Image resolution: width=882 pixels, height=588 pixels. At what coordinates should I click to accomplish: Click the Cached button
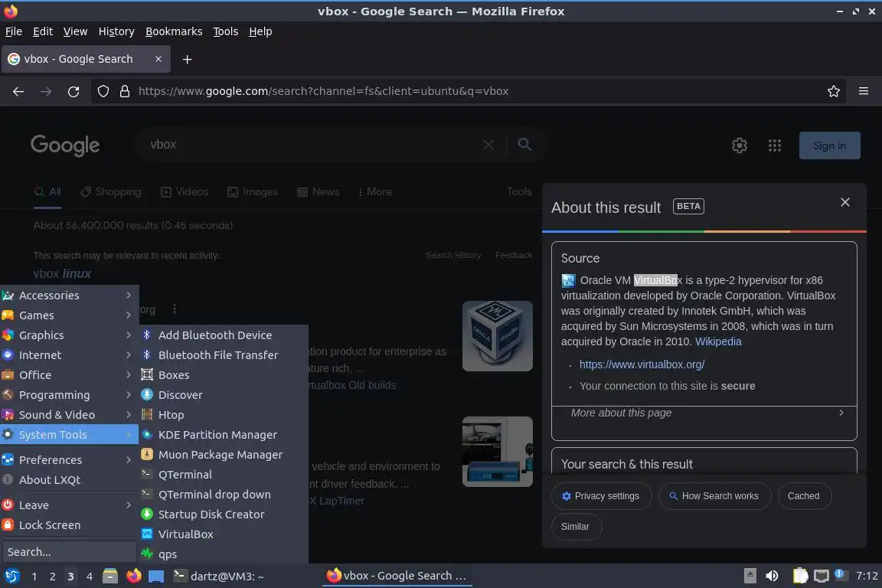804,496
